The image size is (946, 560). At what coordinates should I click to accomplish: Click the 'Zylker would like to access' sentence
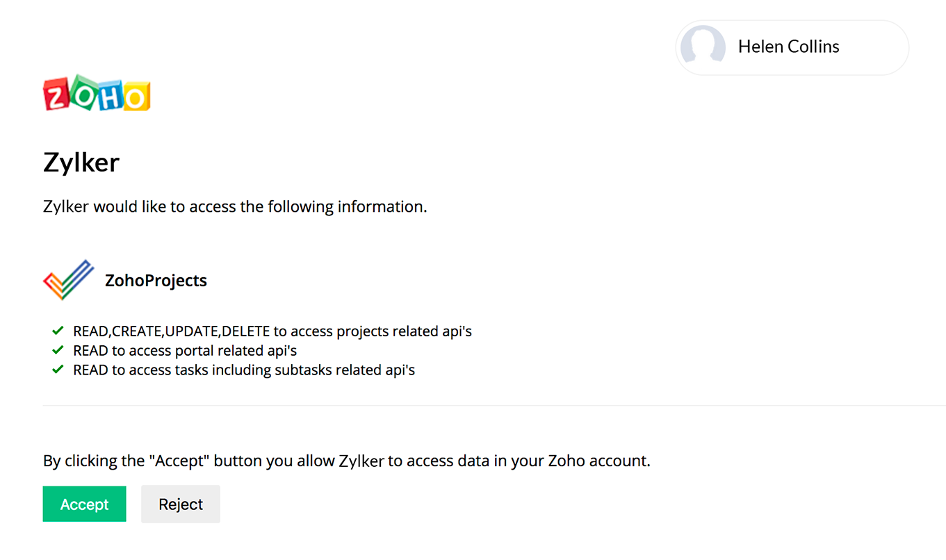(235, 207)
